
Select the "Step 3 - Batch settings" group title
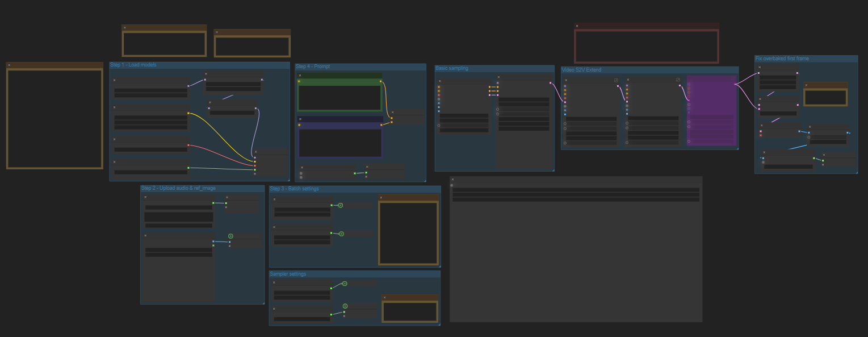[294, 189]
